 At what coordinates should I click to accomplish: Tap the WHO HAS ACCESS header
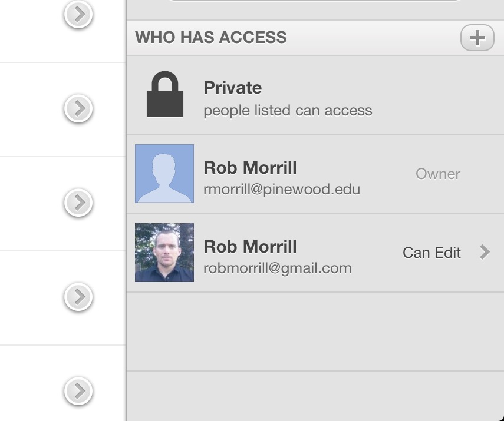211,37
